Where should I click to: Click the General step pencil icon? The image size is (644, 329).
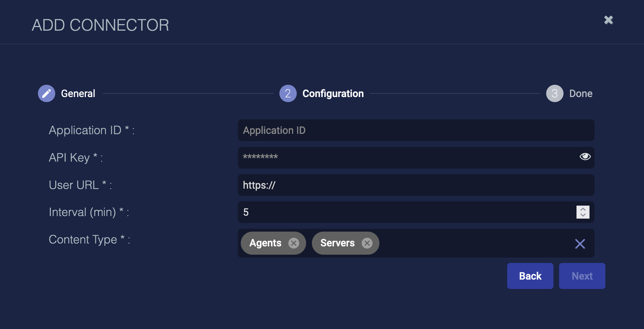click(x=47, y=94)
